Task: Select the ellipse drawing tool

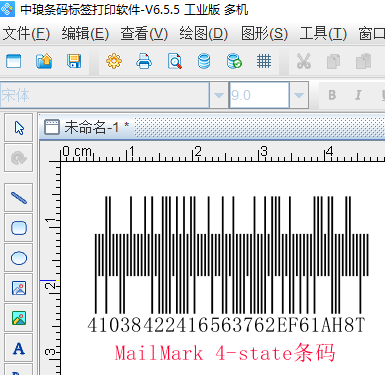Action: 19,258
